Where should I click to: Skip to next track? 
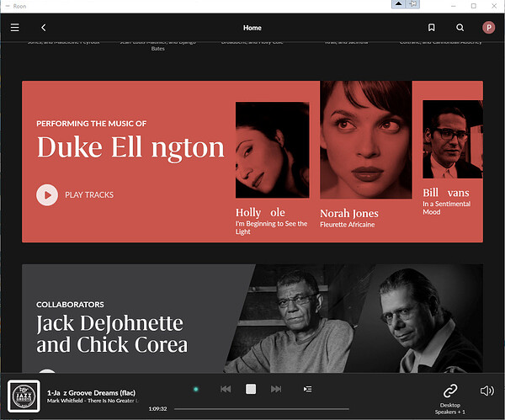276,390
